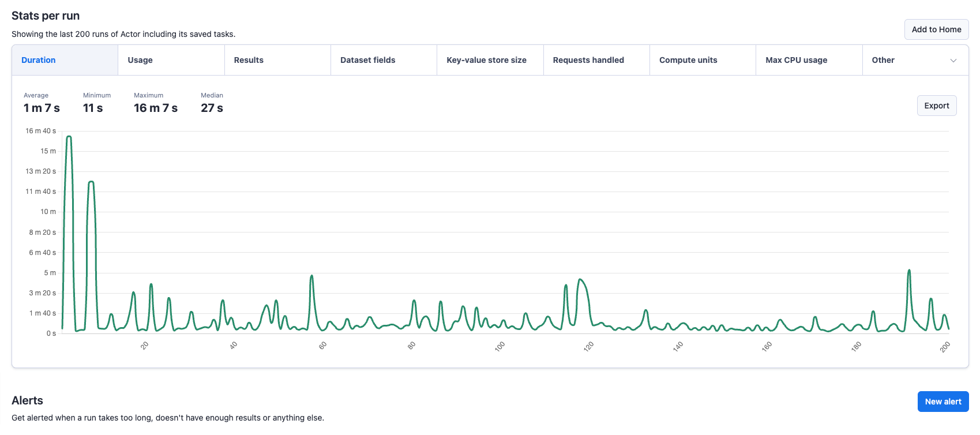Click the 5 m y-axis label
Screen dimensions: 980x435
(x=50, y=273)
